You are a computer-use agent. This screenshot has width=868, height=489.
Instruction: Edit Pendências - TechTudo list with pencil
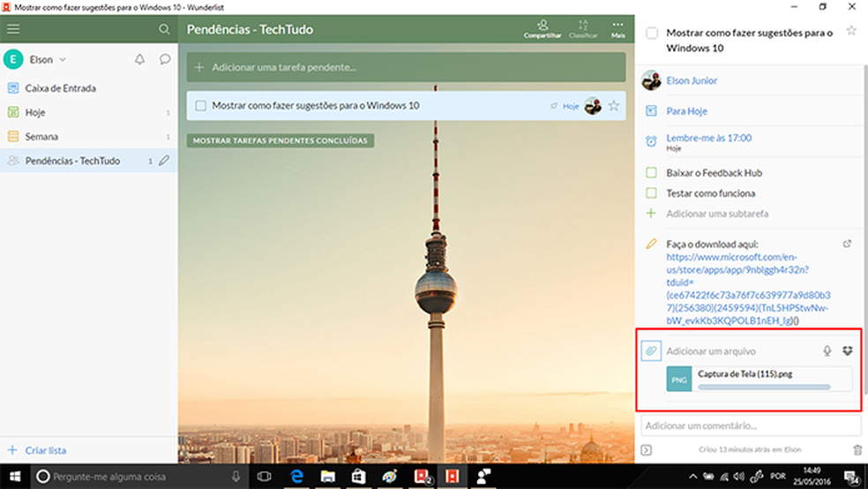coord(164,161)
